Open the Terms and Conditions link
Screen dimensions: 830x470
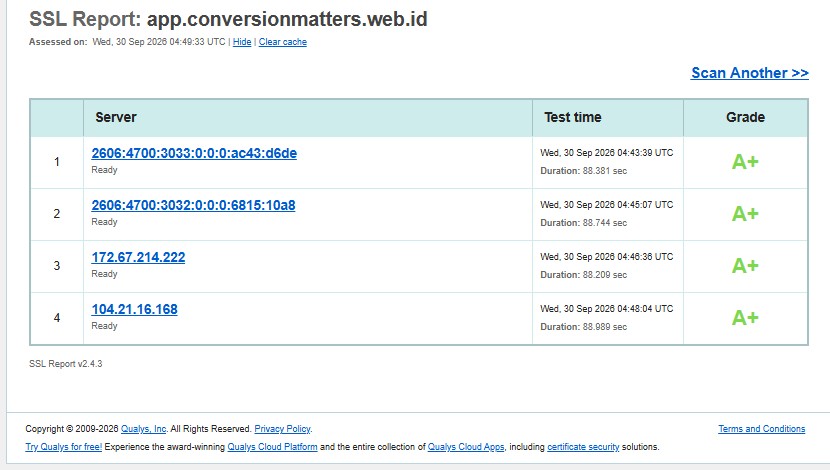(x=761, y=429)
